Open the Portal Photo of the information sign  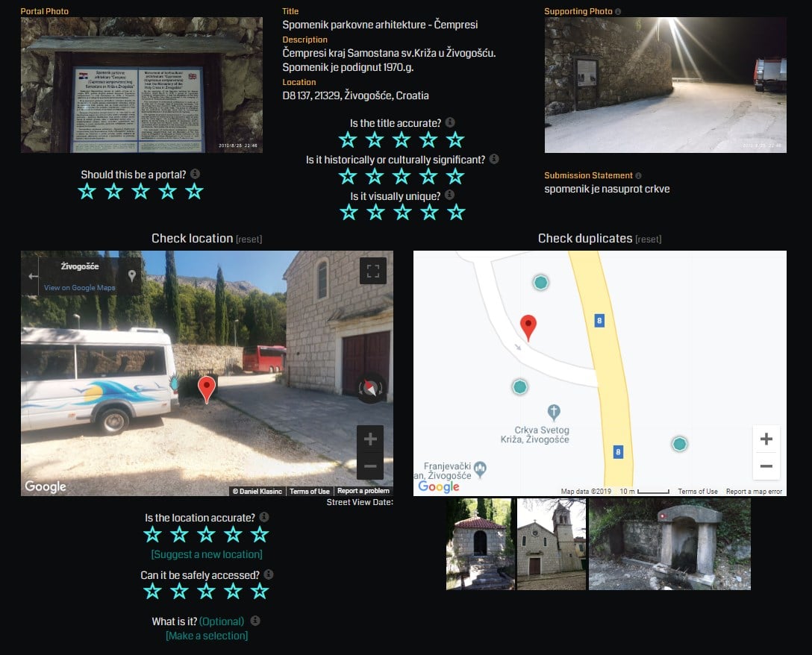tap(141, 85)
